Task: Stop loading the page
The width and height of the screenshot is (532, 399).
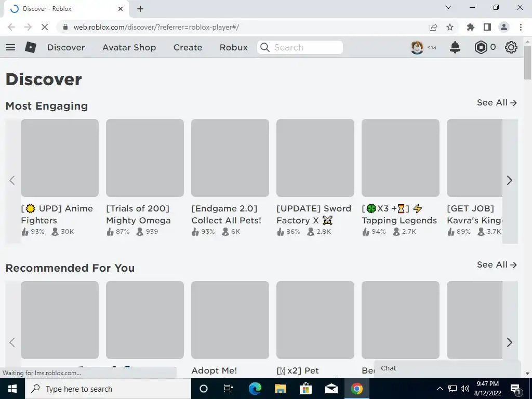Action: point(45,27)
